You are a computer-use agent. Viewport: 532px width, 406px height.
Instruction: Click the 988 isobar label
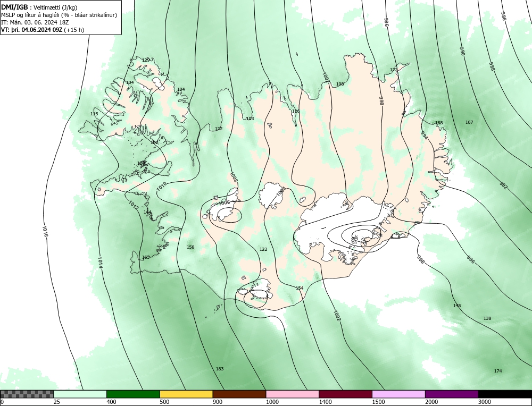pos(492,66)
